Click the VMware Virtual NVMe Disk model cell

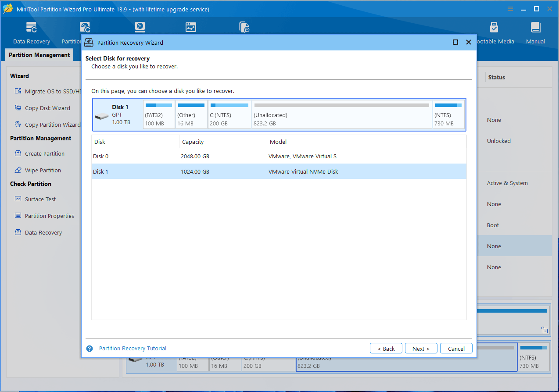point(303,171)
